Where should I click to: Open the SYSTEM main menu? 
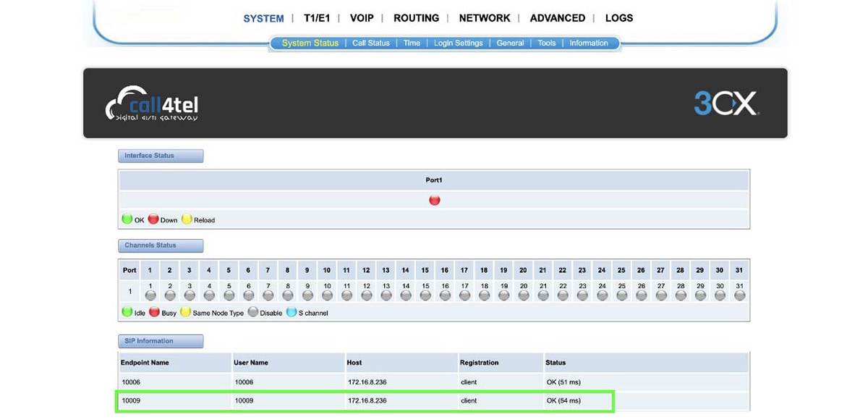click(x=263, y=18)
